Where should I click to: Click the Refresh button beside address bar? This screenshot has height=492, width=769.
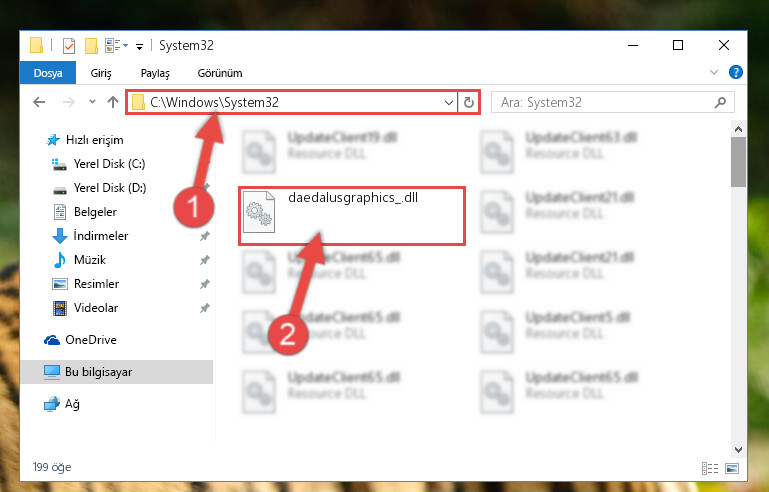coord(468,103)
